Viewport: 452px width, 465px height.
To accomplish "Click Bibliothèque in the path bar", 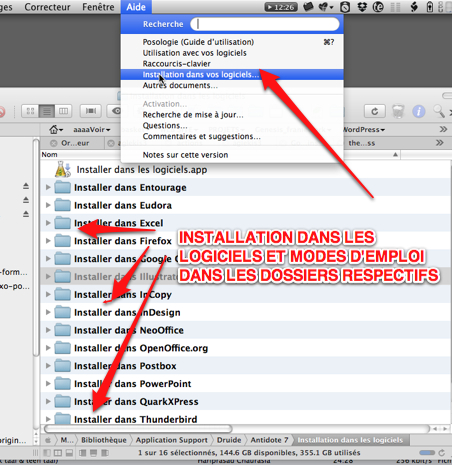I will (104, 440).
